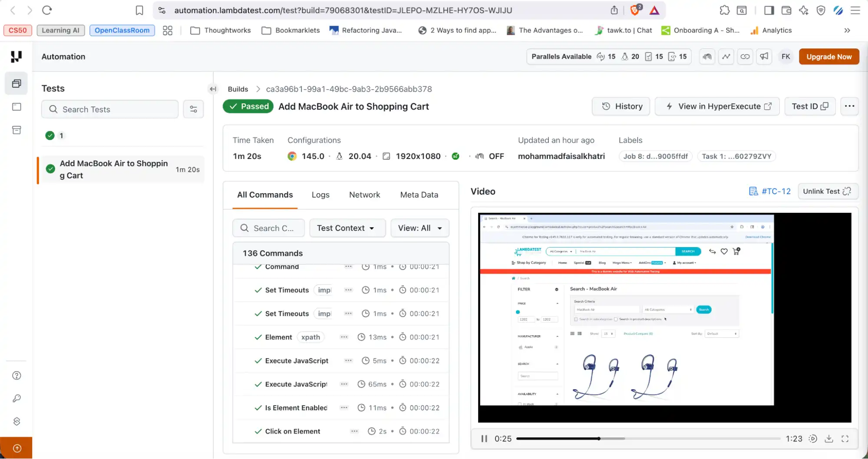
Task: Click the passed count filter icon
Action: coord(50,135)
